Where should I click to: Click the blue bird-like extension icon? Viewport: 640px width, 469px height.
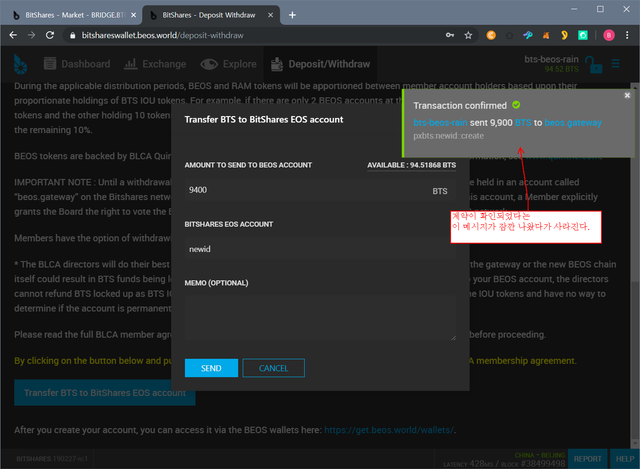528,36
